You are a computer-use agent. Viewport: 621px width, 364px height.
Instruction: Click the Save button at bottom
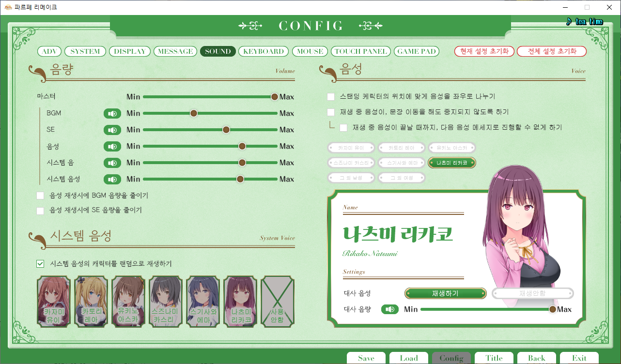click(366, 358)
